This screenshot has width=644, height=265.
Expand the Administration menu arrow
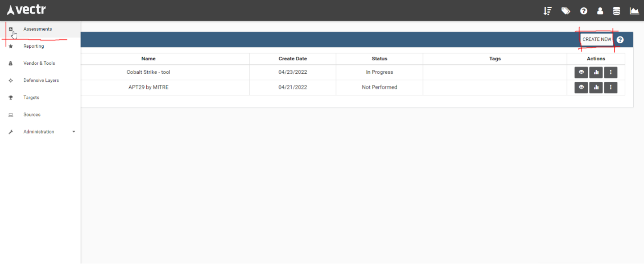pos(74,132)
